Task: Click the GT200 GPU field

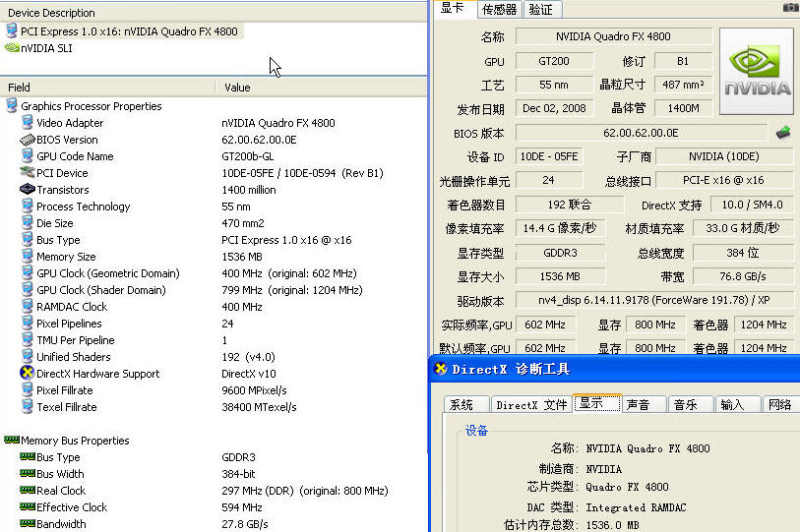Action: click(554, 61)
